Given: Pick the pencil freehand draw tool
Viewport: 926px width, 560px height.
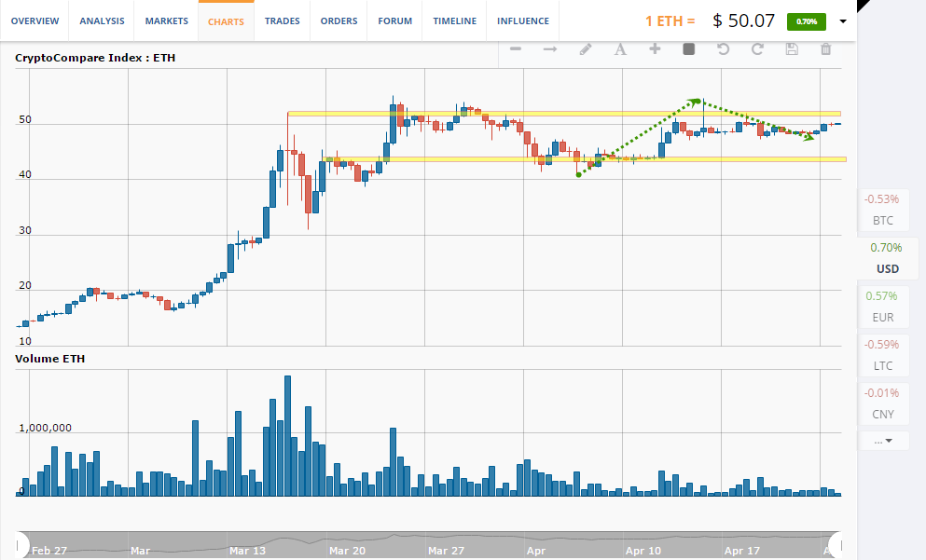Looking at the screenshot, I should (585, 49).
